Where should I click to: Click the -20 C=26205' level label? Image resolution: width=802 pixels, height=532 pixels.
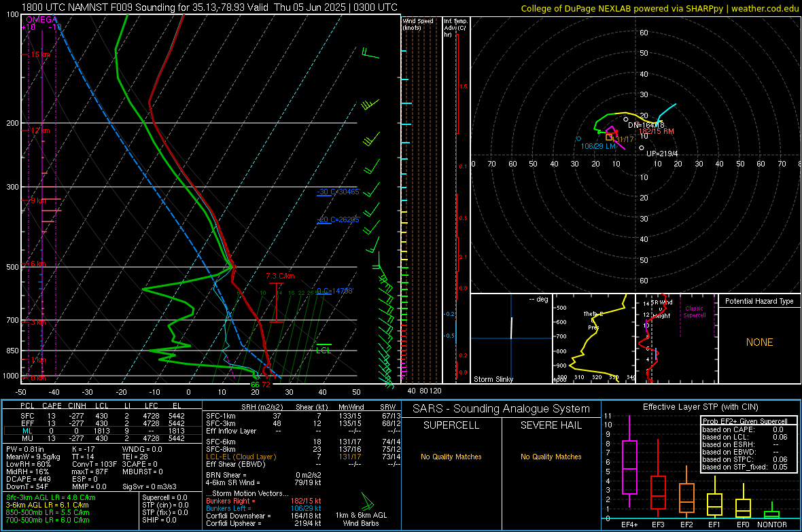point(338,219)
